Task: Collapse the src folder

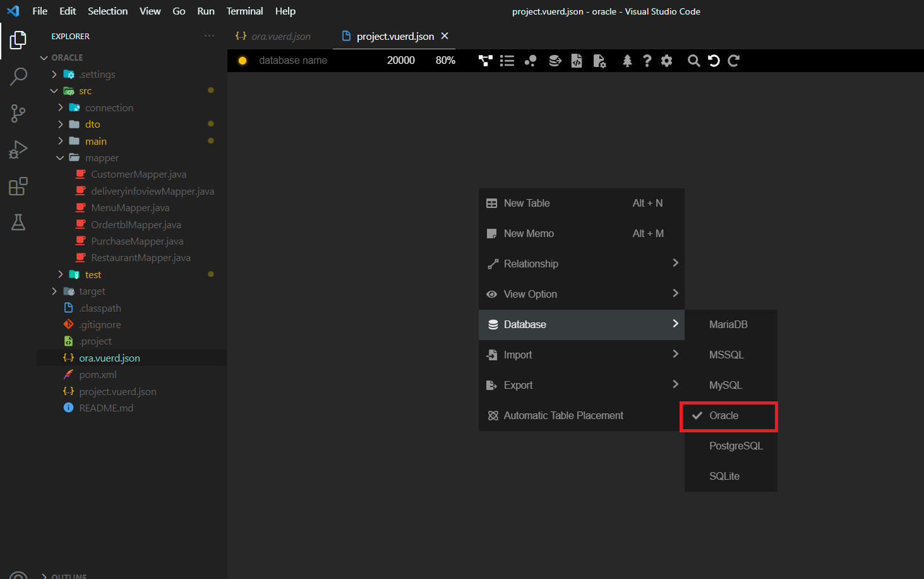Action: point(131,91)
